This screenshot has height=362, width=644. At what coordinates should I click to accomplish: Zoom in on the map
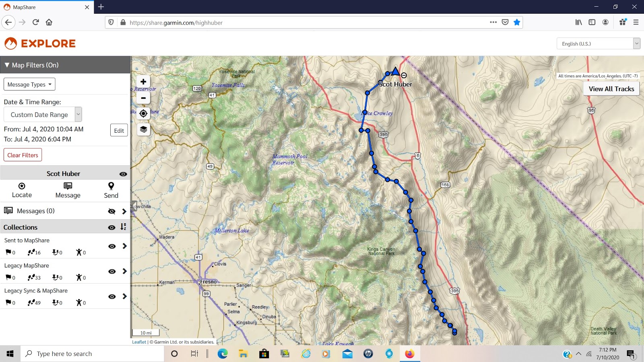click(143, 82)
